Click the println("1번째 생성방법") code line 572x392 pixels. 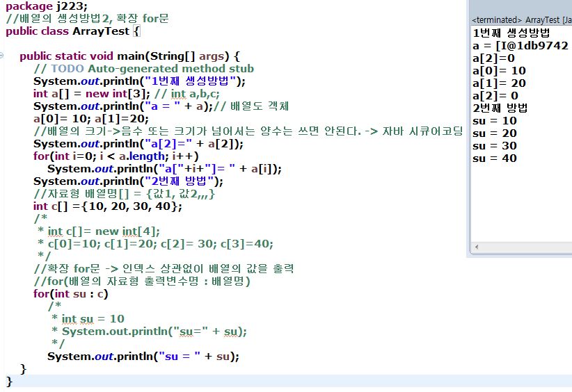point(139,81)
